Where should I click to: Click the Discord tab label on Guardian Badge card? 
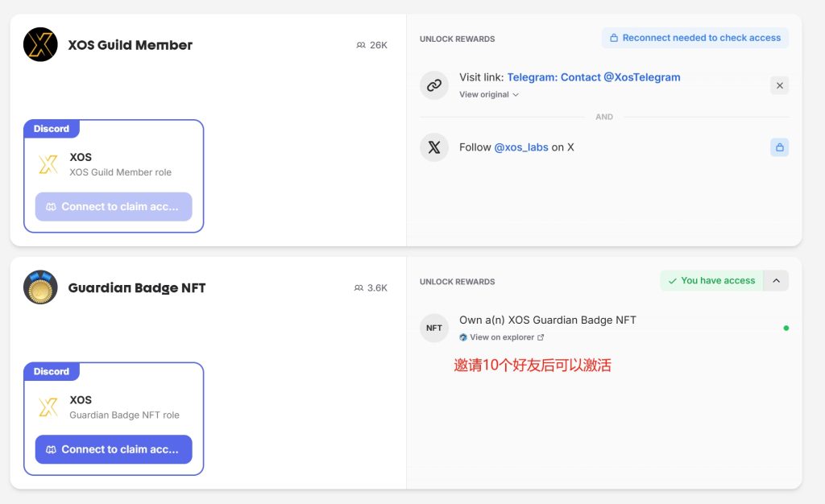click(x=52, y=372)
